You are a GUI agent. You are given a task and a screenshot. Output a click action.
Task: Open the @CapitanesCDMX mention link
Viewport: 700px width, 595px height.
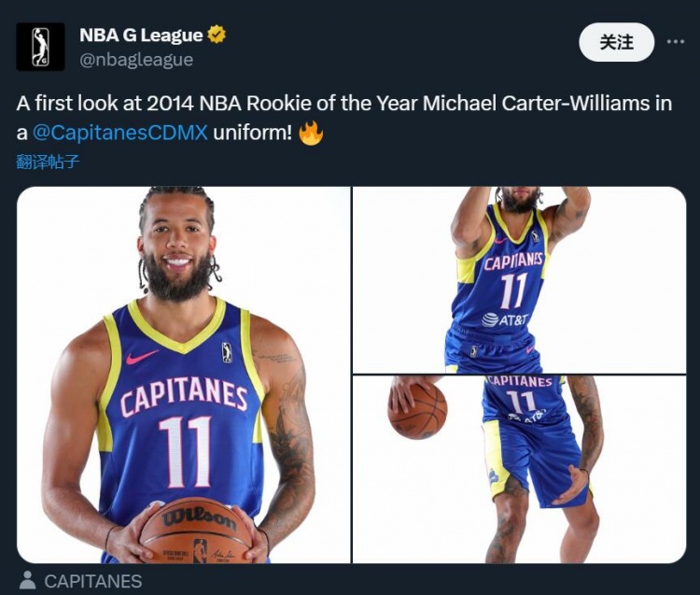(x=120, y=133)
